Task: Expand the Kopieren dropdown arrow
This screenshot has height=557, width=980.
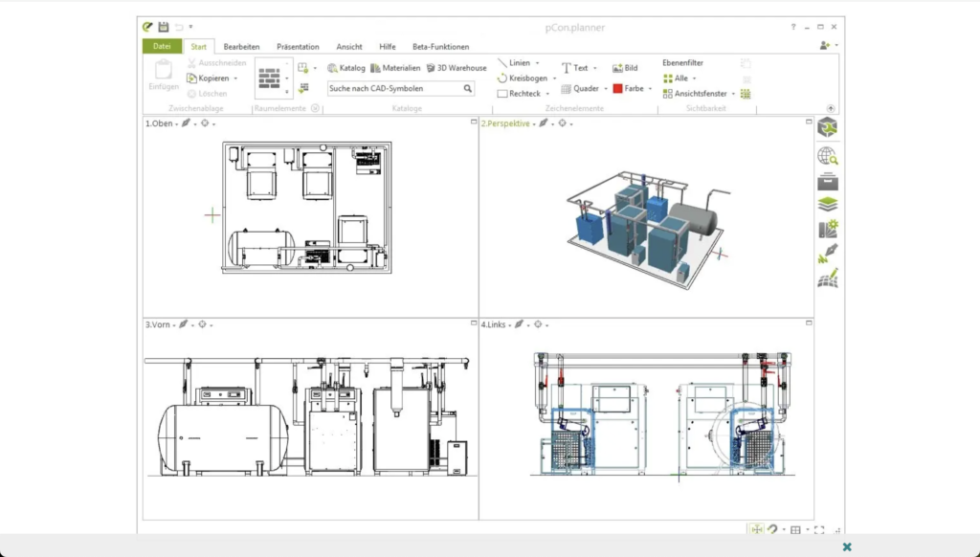Action: click(x=235, y=78)
